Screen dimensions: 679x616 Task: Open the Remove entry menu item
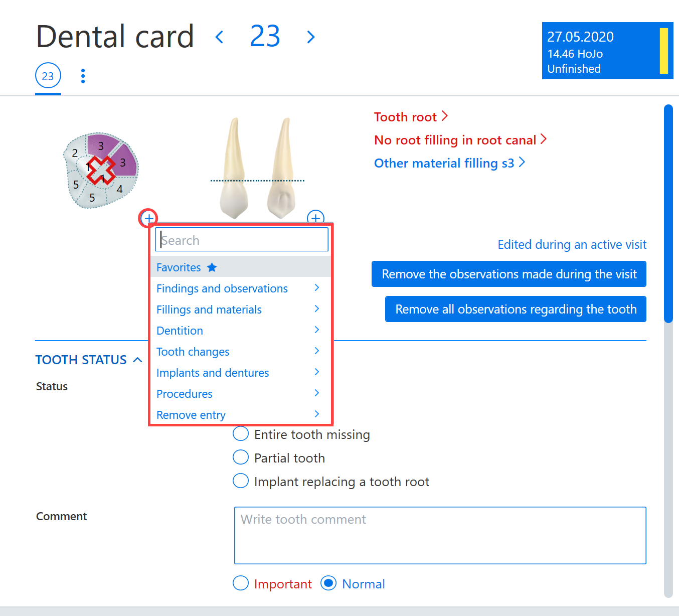[x=241, y=415]
